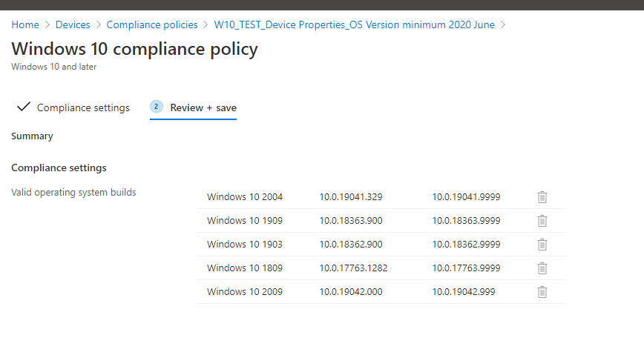
Task: Delete the Windows 10 2009 build row
Action: pos(542,292)
